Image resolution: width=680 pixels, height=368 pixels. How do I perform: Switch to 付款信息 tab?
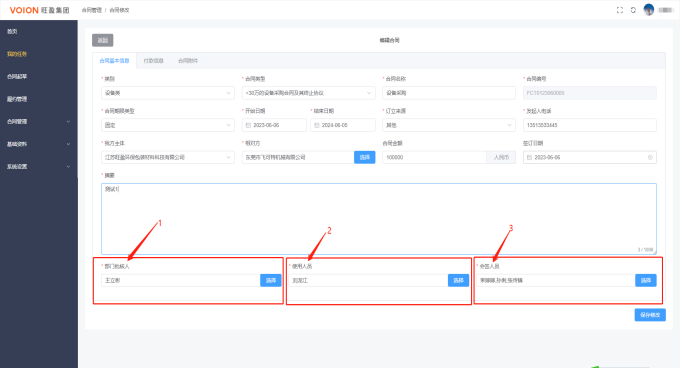point(154,61)
